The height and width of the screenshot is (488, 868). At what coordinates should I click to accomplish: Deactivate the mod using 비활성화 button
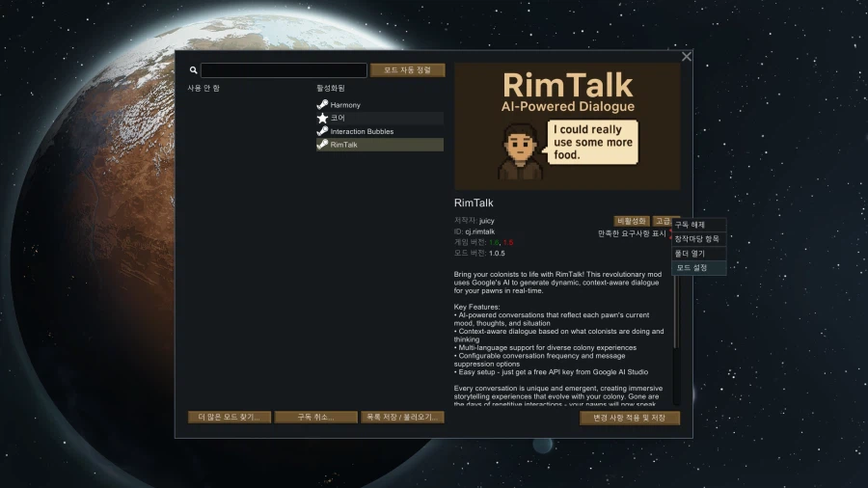(631, 221)
